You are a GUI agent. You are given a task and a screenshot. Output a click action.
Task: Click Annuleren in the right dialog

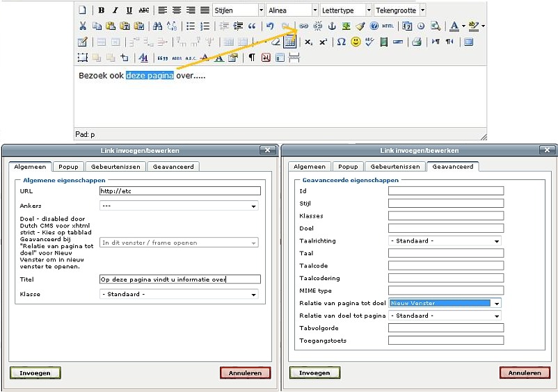point(525,373)
